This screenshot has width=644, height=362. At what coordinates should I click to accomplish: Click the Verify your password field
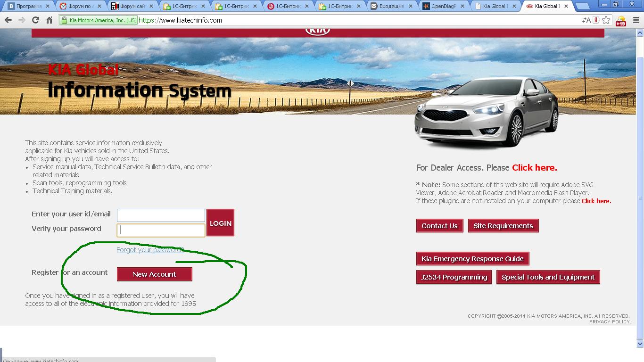[x=161, y=230]
